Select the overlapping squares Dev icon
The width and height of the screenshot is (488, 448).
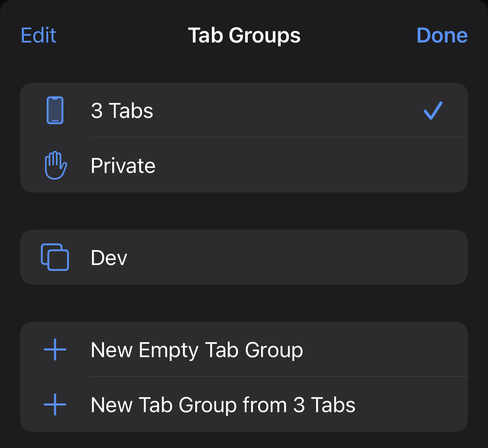pyautogui.click(x=55, y=257)
